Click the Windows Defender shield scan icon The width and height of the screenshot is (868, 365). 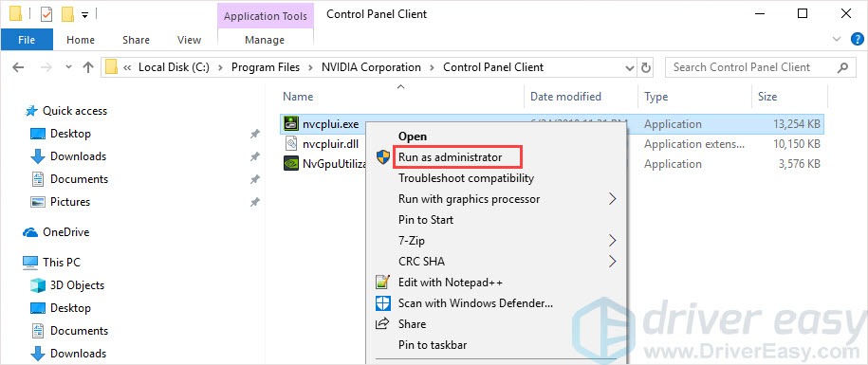pyautogui.click(x=382, y=303)
